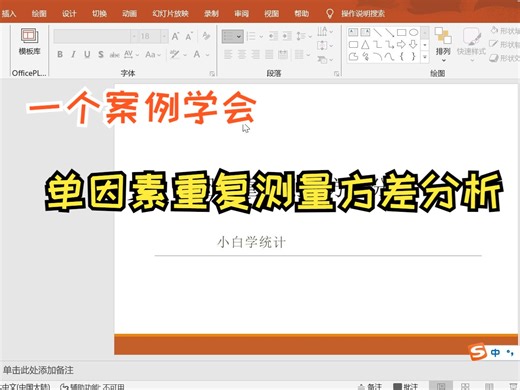Increase paragraph indent level

click(x=287, y=36)
